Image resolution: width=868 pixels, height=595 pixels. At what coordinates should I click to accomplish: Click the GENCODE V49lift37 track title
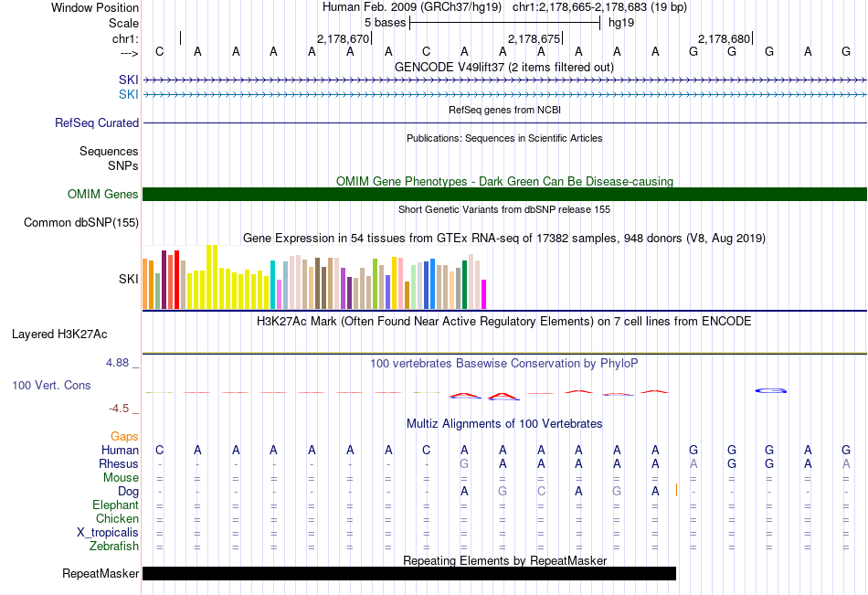click(504, 67)
